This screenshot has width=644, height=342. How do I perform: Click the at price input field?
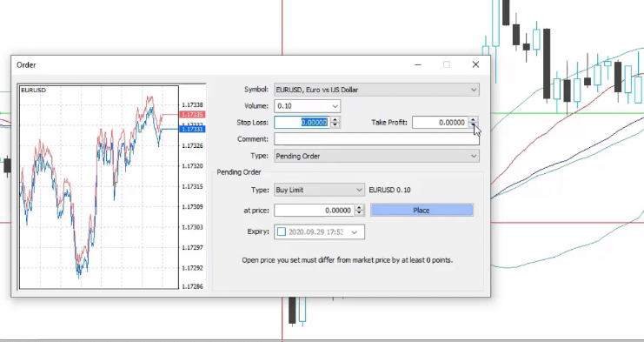click(x=315, y=211)
